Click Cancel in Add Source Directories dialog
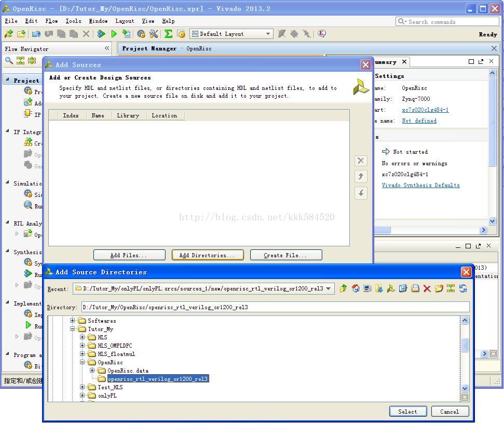The width and height of the screenshot is (504, 423). pos(449,412)
